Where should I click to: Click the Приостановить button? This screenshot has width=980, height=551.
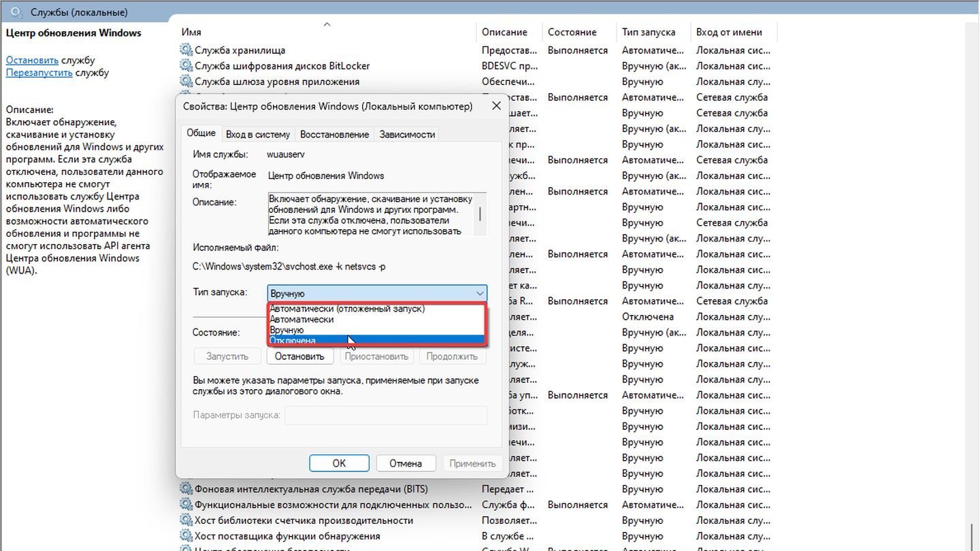coord(376,356)
